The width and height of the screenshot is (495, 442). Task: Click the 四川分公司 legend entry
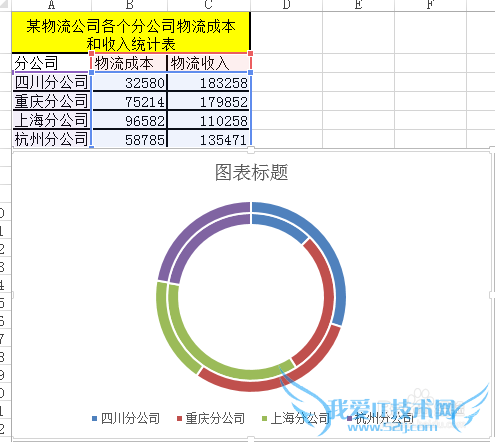coord(126,418)
